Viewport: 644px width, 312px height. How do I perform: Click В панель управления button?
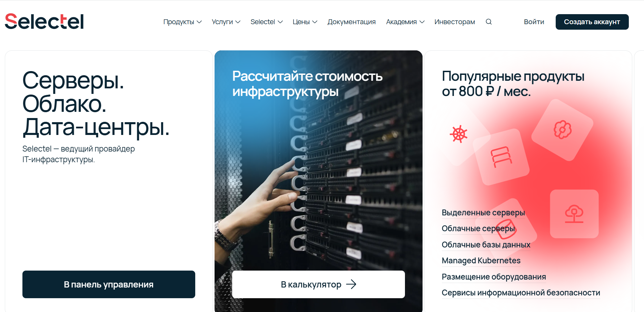click(x=109, y=284)
